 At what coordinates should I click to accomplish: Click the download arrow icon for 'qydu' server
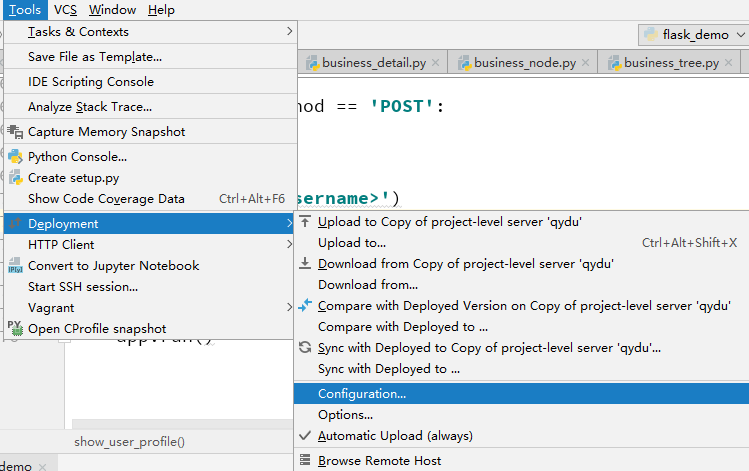tap(306, 264)
